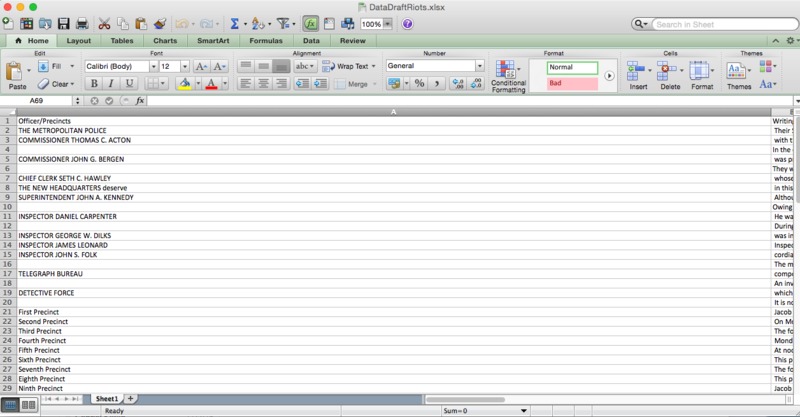Pick the yellow fill color button
This screenshot has width=800, height=417.
click(x=185, y=83)
